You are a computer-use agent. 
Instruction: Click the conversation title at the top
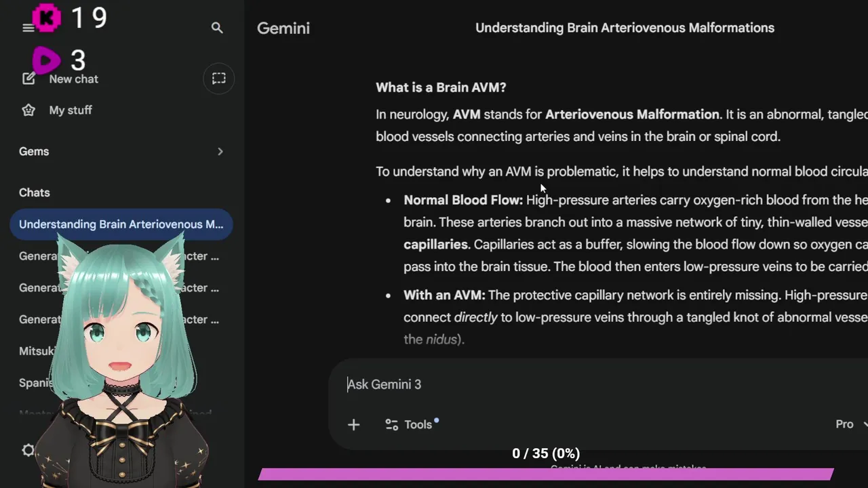coord(625,28)
